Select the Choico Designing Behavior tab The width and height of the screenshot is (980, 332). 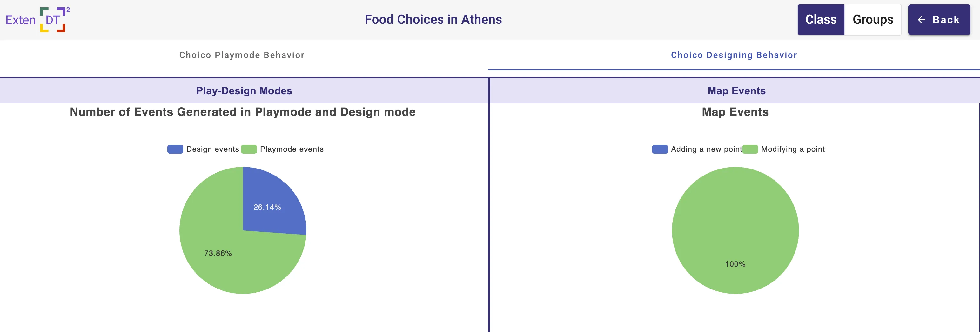[x=734, y=55]
